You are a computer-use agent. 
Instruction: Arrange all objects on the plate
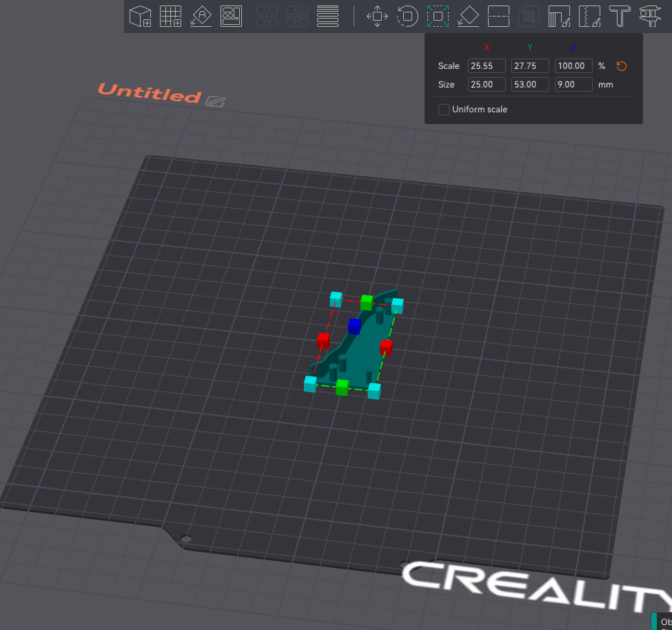232,17
